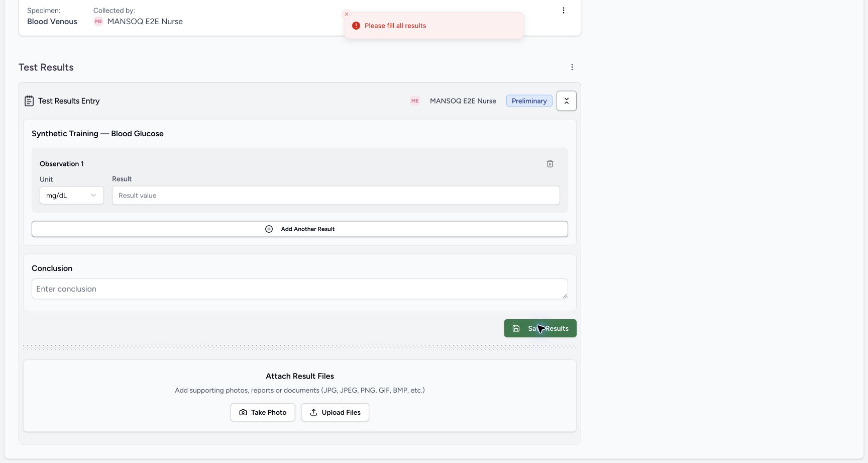Click the Save Results button
The height and width of the screenshot is (463, 868).
(x=540, y=328)
